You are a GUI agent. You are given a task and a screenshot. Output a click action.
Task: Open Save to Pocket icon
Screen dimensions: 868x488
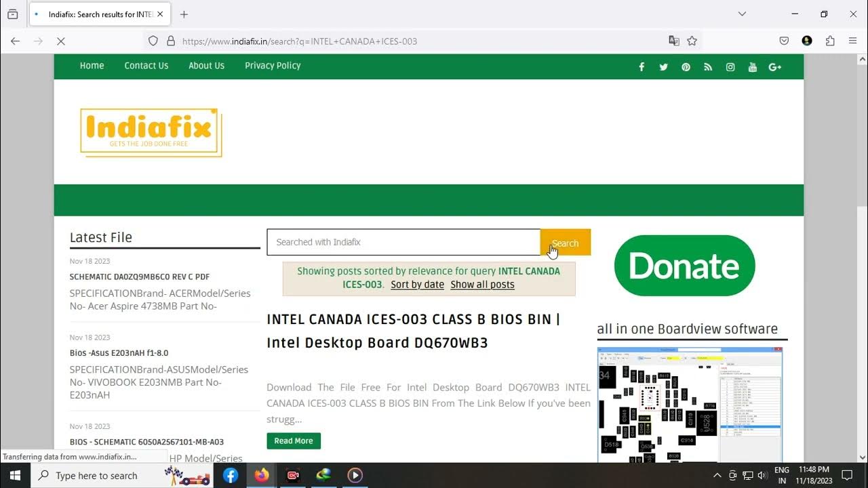(x=784, y=41)
